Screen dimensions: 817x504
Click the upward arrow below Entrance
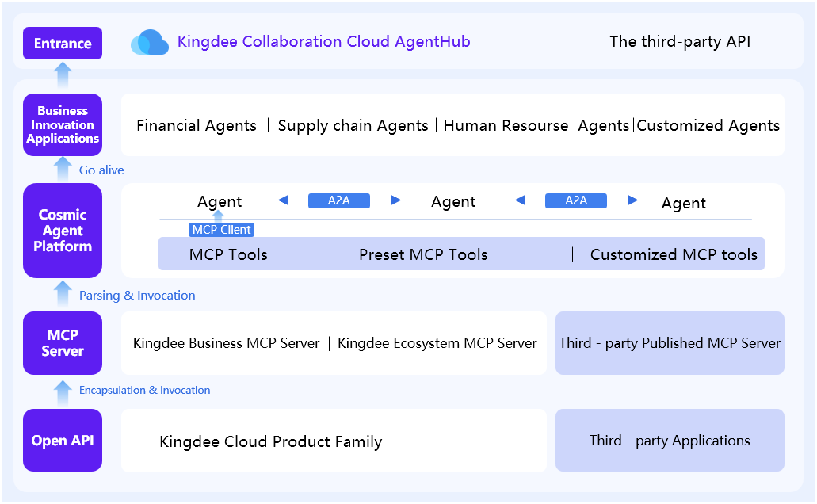click(x=63, y=76)
